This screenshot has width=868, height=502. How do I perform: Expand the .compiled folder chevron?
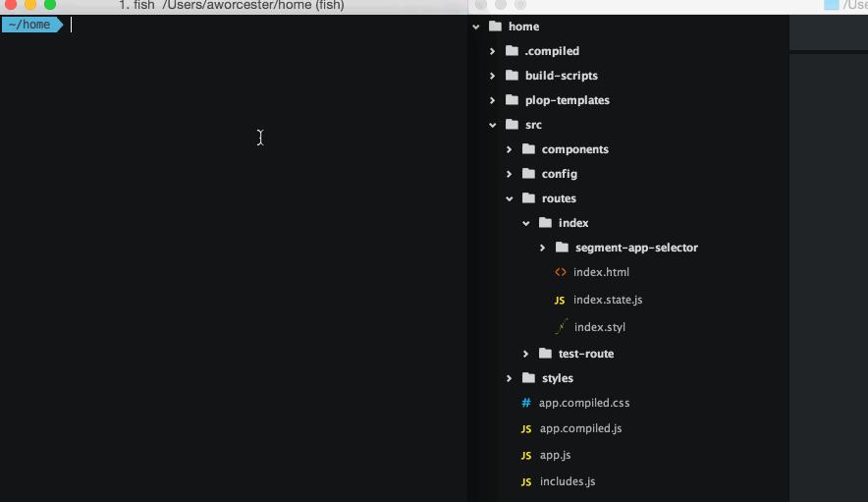tap(493, 51)
